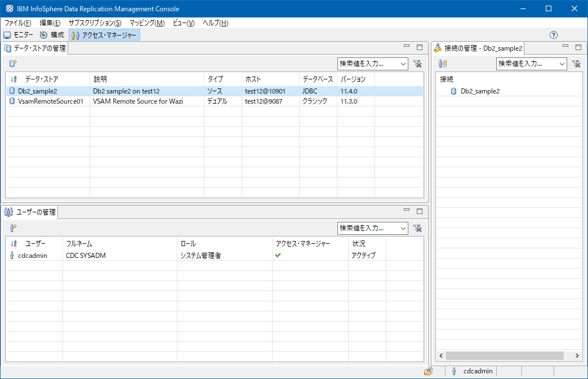Open the connection management search value dropdown
588x379 pixels.
(562, 64)
